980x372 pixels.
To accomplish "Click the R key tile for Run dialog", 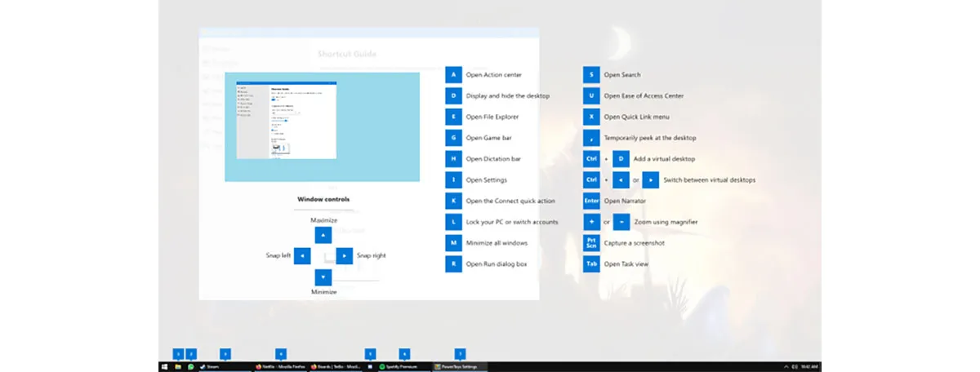I will tap(454, 263).
